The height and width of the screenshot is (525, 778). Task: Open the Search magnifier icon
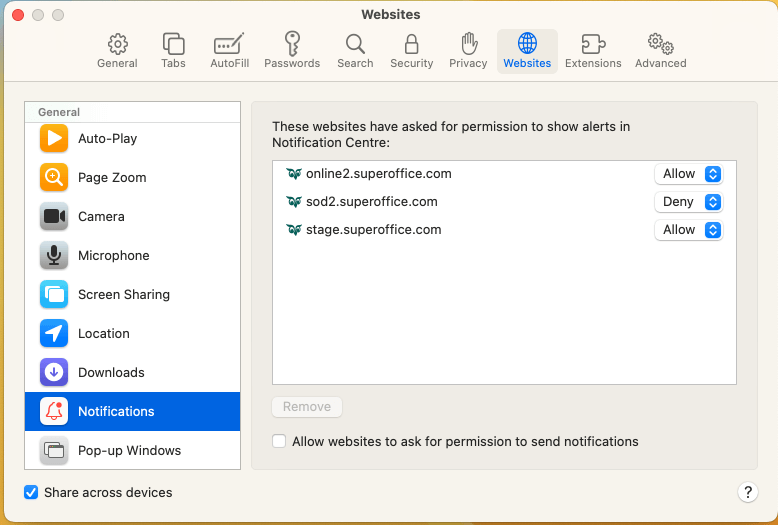tap(355, 44)
